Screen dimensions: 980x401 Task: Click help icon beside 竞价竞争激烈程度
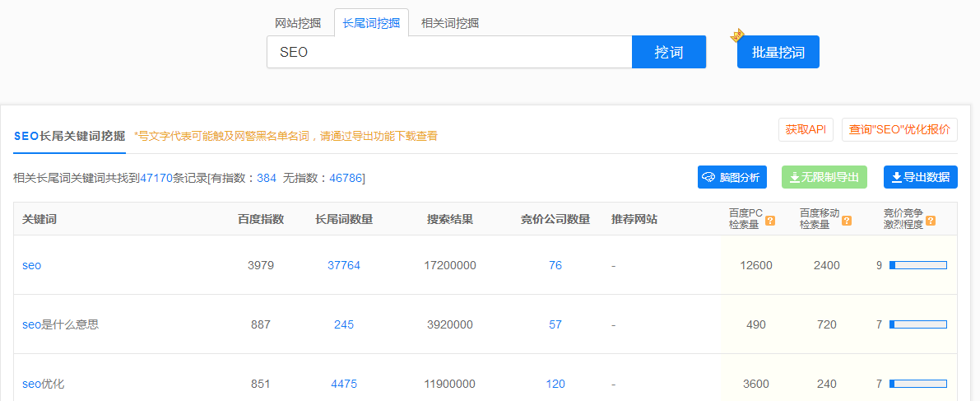coord(931,221)
